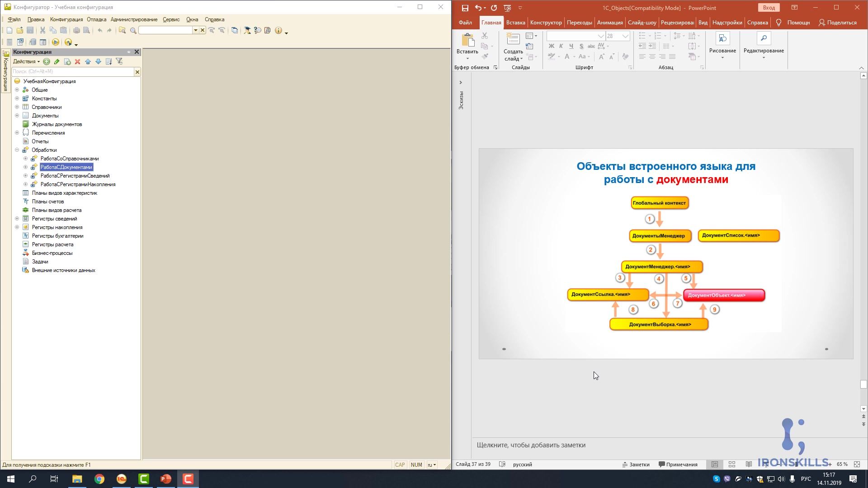This screenshot has width=868, height=488.
Task: Open Администрирование menu in Configurator
Action: [x=134, y=19]
